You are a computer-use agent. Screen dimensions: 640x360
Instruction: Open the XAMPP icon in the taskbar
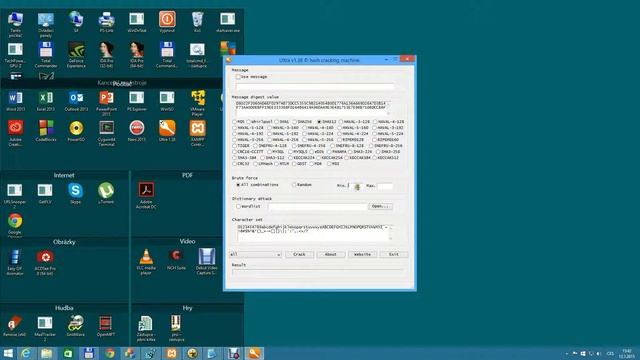pos(172,353)
